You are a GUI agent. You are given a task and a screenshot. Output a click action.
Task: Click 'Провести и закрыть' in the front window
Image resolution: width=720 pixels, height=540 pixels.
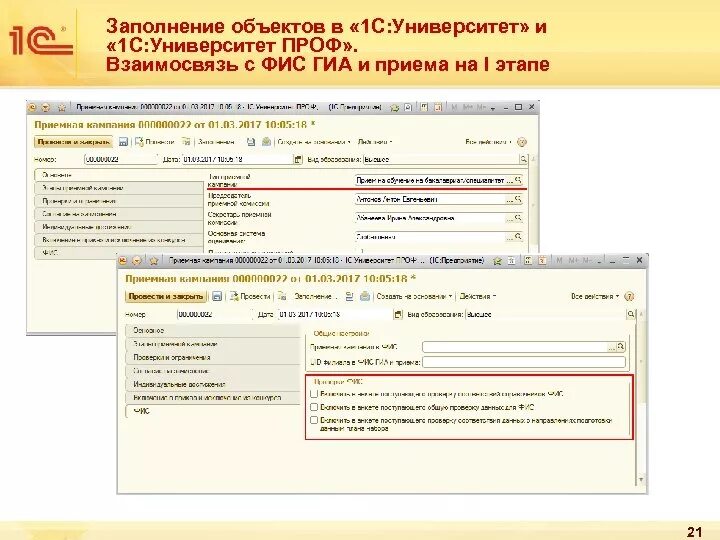click(166, 296)
